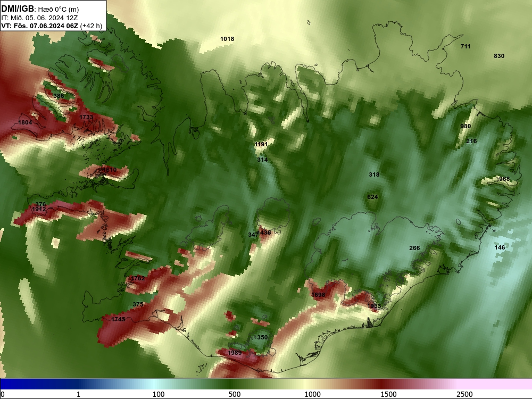532x399 pixels.
Task: Select the 1989 height value
Action: point(235,353)
